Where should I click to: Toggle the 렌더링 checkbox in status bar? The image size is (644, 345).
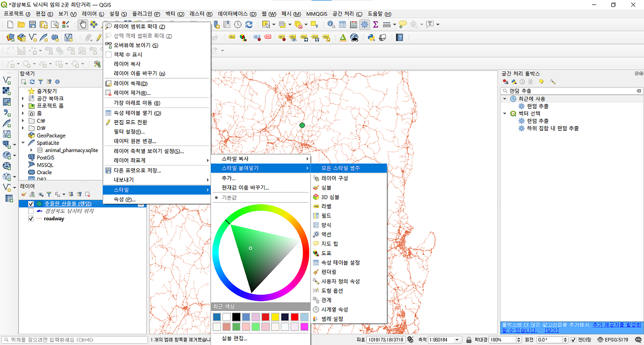coord(574,340)
